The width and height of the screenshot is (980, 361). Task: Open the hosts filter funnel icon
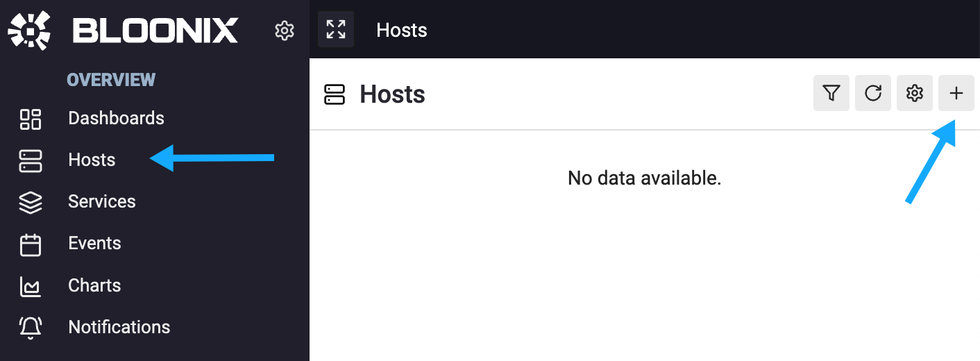(831, 93)
